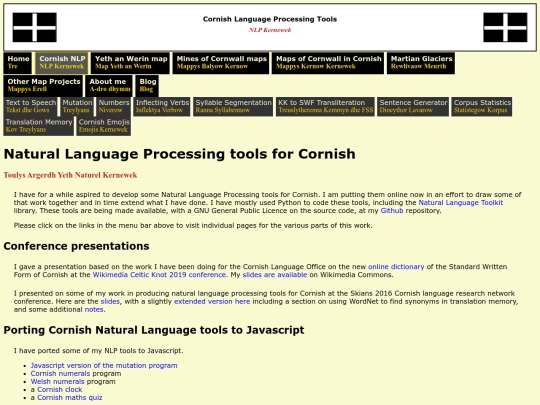Click the left Cornish flag image
540x405 pixels.
point(34,27)
